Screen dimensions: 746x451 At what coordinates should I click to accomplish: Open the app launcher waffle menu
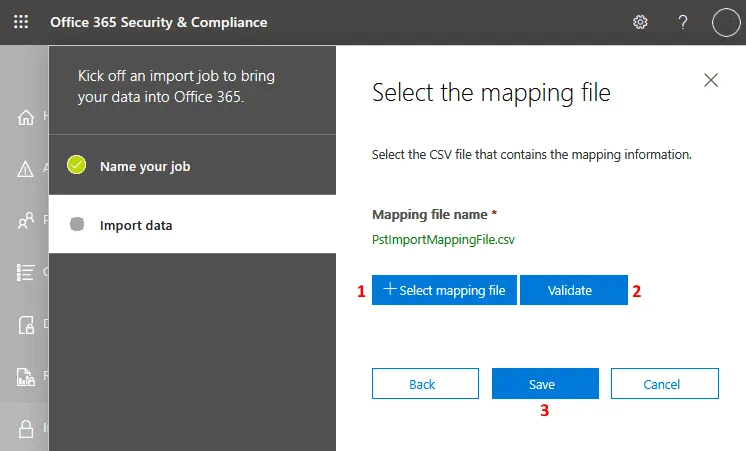point(21,22)
